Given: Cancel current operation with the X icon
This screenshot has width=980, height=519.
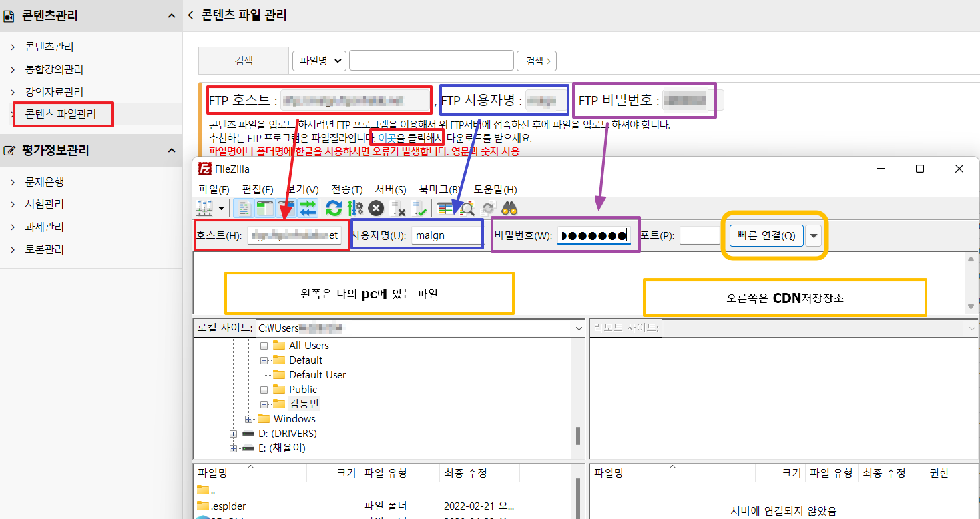Looking at the screenshot, I should click(x=377, y=209).
